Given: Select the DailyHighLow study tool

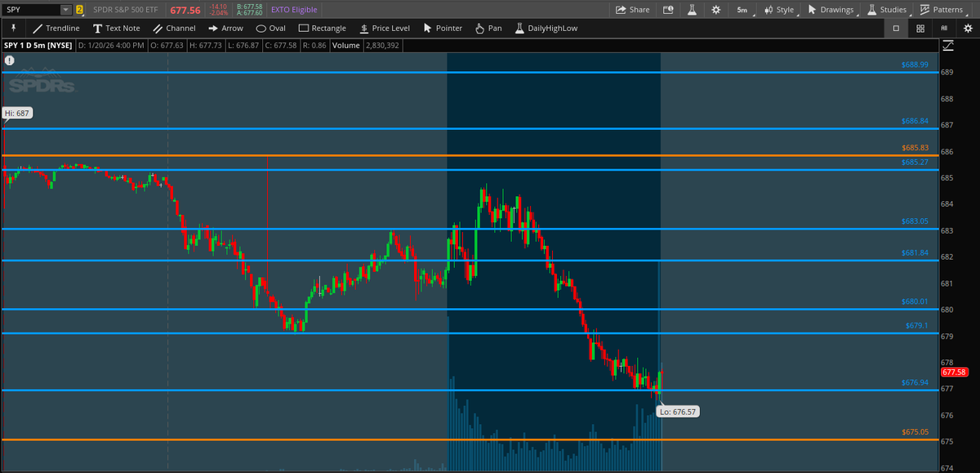Looking at the screenshot, I should (546, 28).
